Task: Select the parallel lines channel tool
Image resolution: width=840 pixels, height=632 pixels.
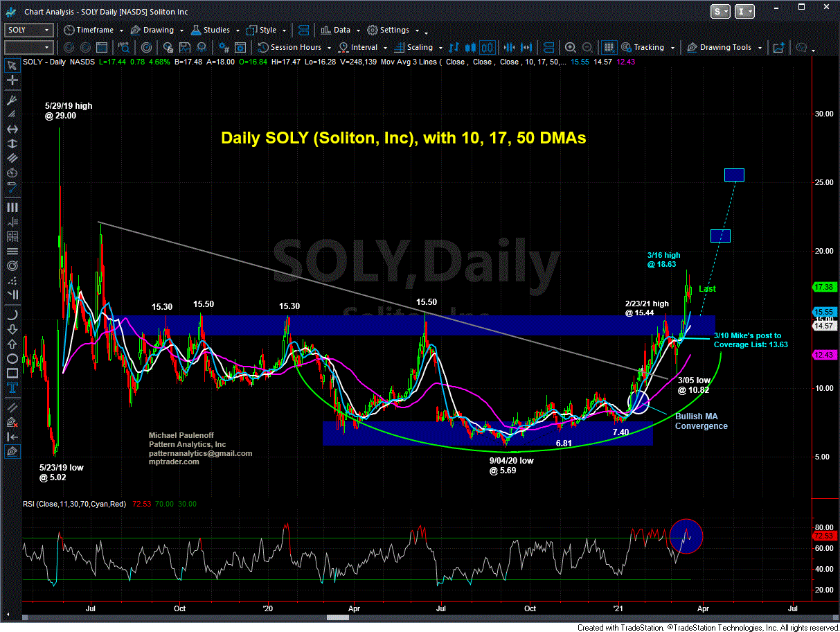Action: click(12, 158)
